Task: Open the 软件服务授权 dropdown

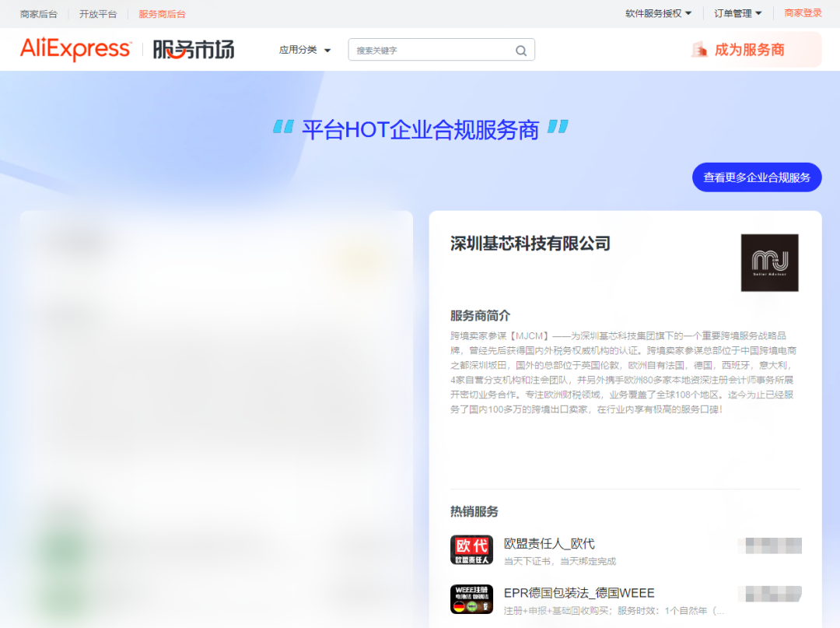Action: 656,12
